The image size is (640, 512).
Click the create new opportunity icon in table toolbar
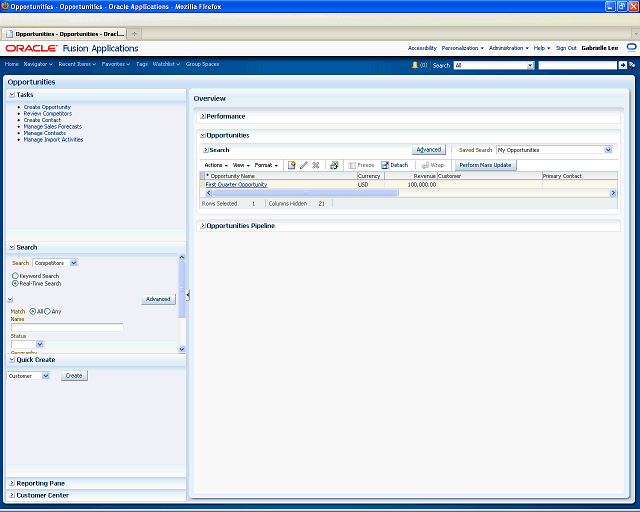pos(291,165)
